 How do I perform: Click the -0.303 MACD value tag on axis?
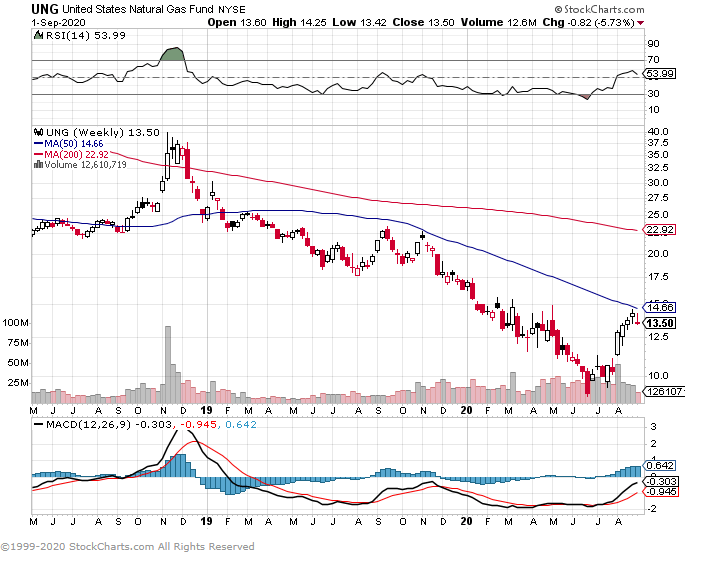point(662,482)
